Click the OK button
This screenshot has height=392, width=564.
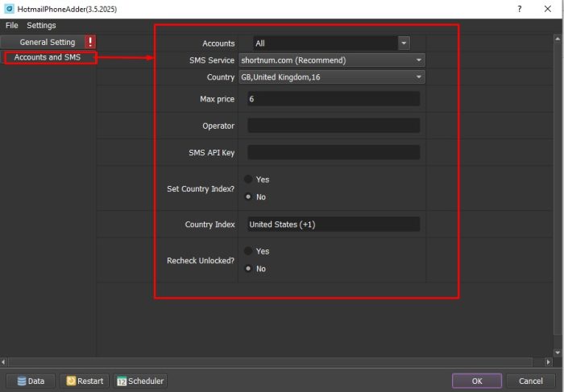pyautogui.click(x=477, y=381)
